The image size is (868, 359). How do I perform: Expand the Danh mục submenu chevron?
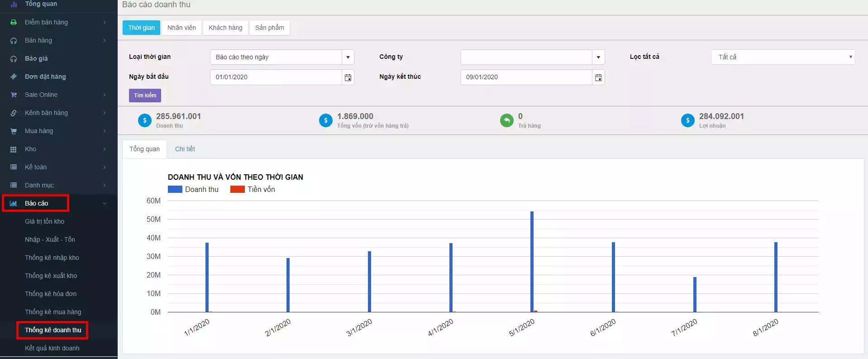(105, 185)
